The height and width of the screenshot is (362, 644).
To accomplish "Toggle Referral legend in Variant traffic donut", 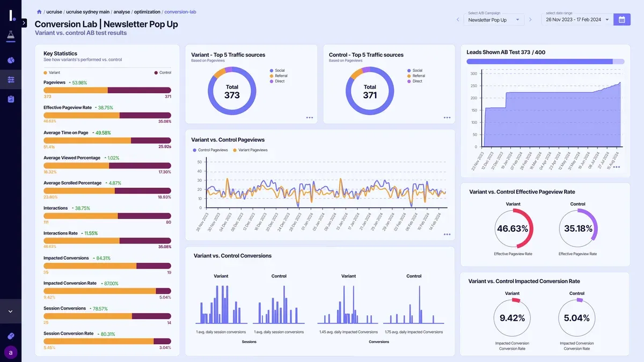I will click(x=279, y=76).
